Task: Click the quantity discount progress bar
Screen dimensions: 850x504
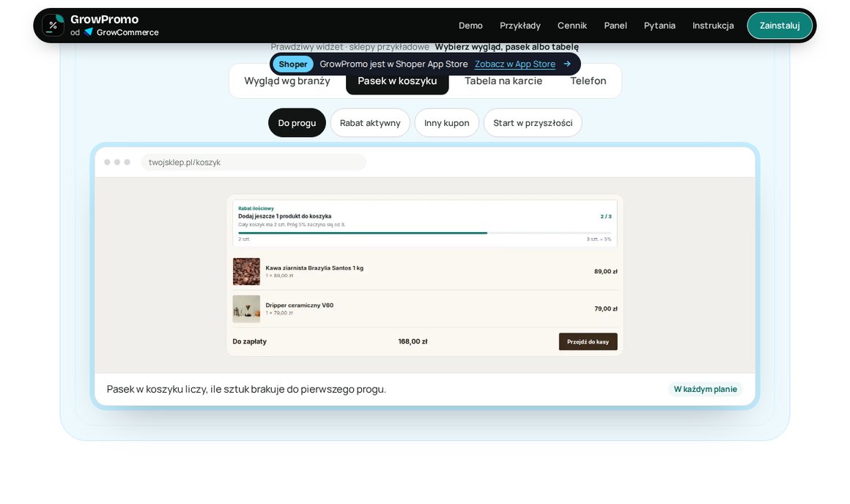Action: [425, 233]
